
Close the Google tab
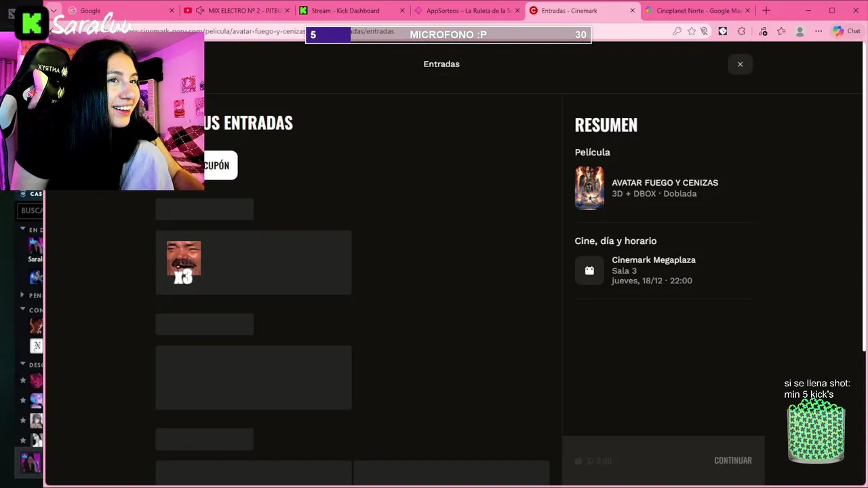[172, 11]
